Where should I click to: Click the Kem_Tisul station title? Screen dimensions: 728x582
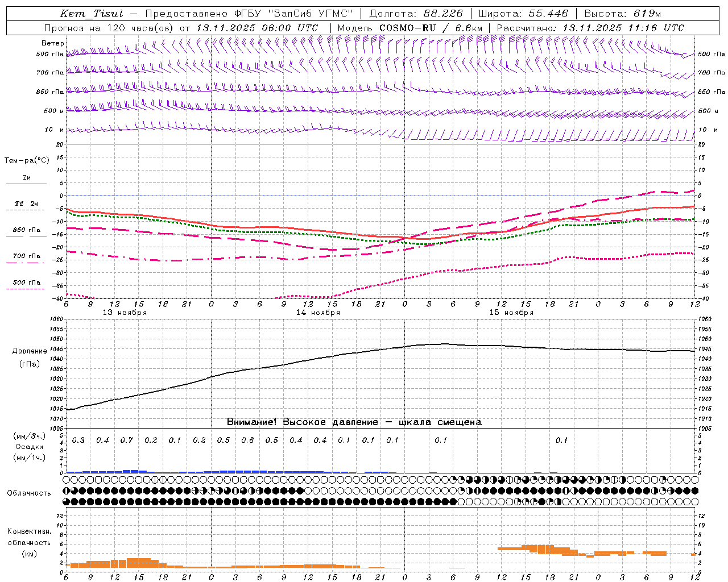(x=91, y=14)
